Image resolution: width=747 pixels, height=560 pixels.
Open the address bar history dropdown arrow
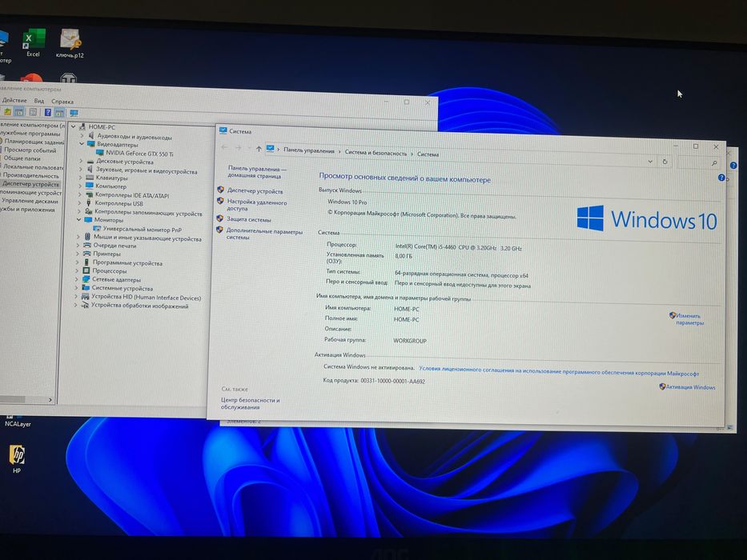point(650,162)
